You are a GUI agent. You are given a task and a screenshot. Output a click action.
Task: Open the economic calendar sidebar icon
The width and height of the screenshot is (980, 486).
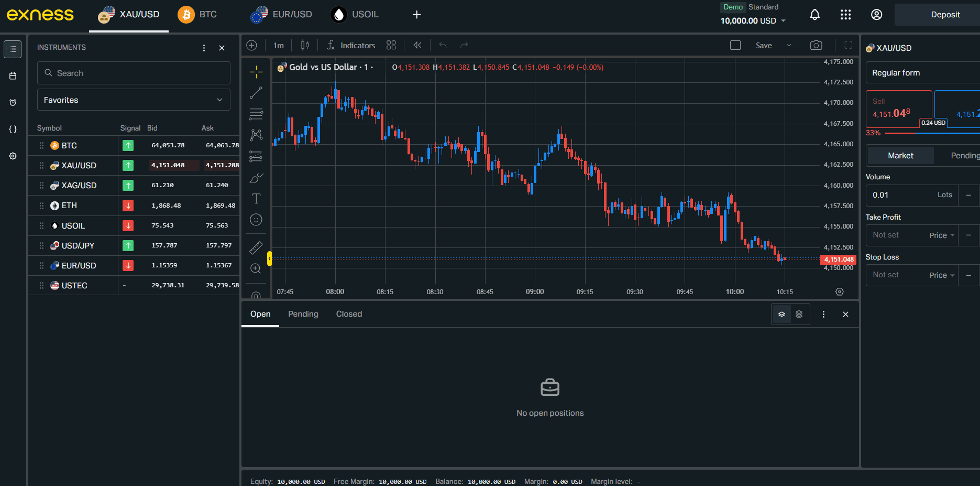pos(13,76)
